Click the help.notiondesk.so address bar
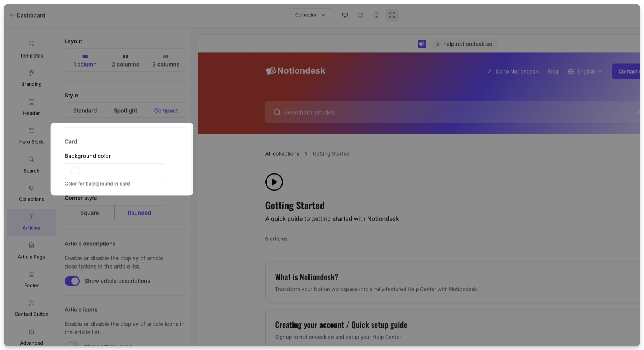The width and height of the screenshot is (644, 350). (x=464, y=44)
